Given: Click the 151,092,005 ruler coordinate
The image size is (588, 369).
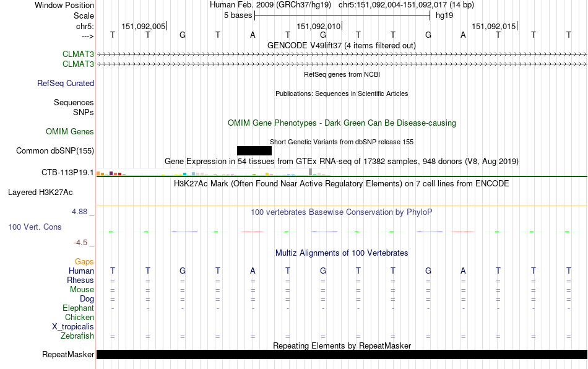Looking at the screenshot, I should (144, 26).
